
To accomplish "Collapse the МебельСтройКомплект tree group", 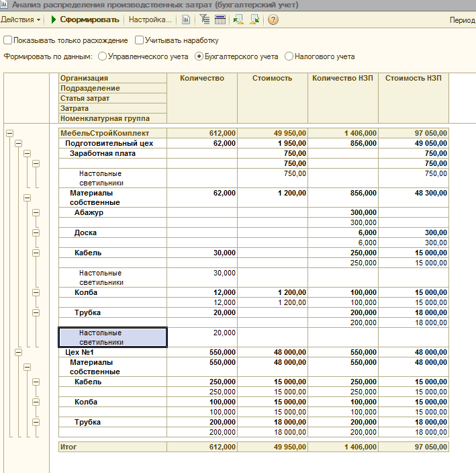I will pyautogui.click(x=9, y=133).
